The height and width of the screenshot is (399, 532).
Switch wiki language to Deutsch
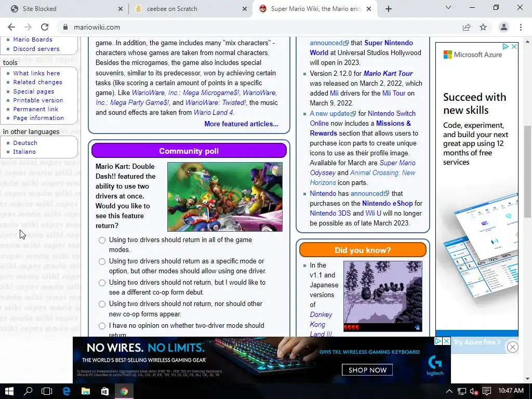click(x=25, y=143)
